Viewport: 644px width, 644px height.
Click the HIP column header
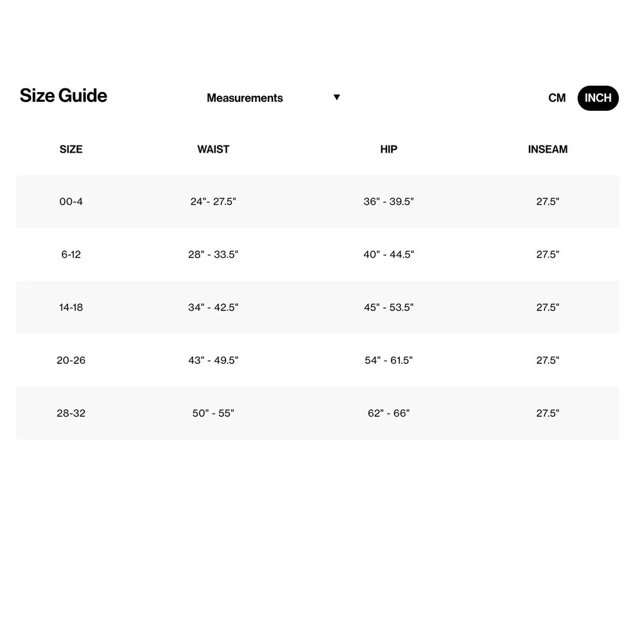388,149
